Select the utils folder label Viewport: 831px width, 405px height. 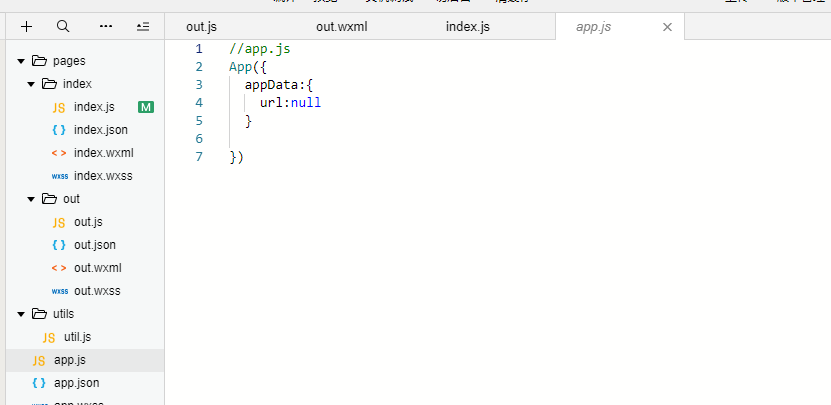point(64,314)
